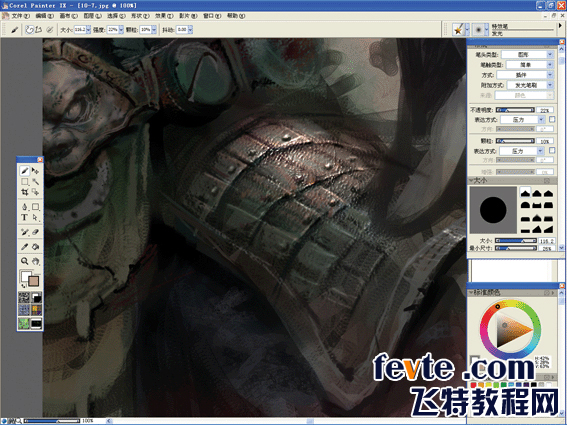Select the Dropper tool
567x425 pixels.
click(25, 247)
